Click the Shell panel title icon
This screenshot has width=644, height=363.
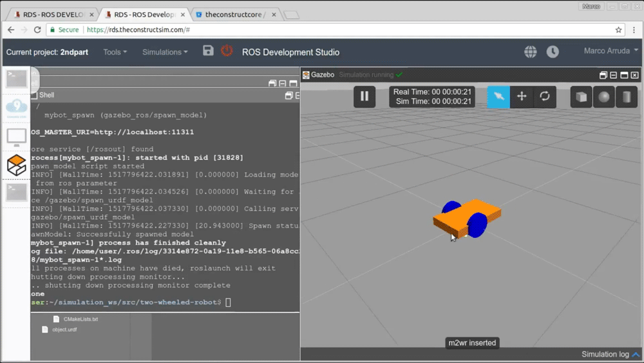[x=35, y=95]
